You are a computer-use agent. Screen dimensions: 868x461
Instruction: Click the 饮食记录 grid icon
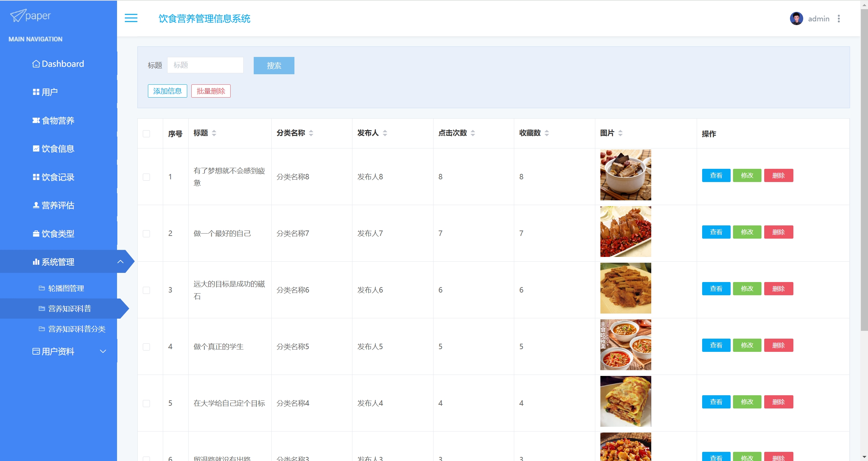tap(36, 177)
